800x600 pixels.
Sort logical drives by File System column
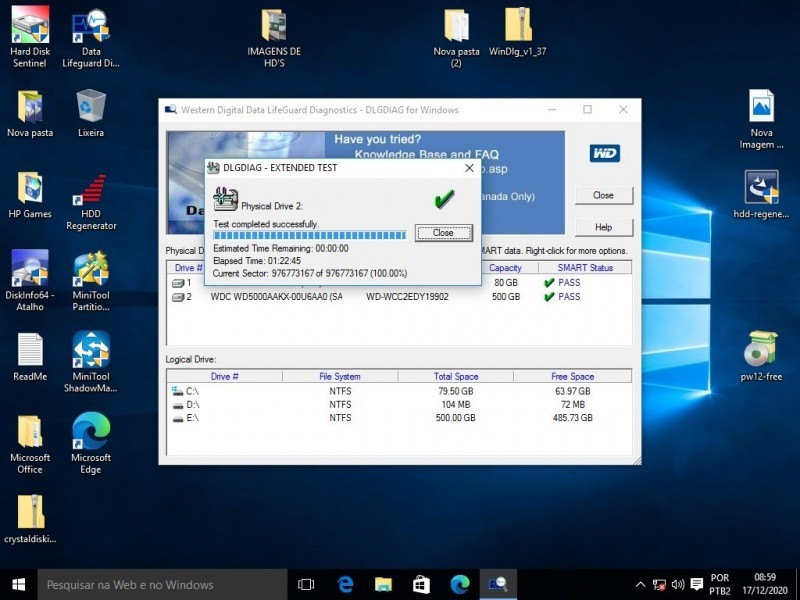point(340,377)
